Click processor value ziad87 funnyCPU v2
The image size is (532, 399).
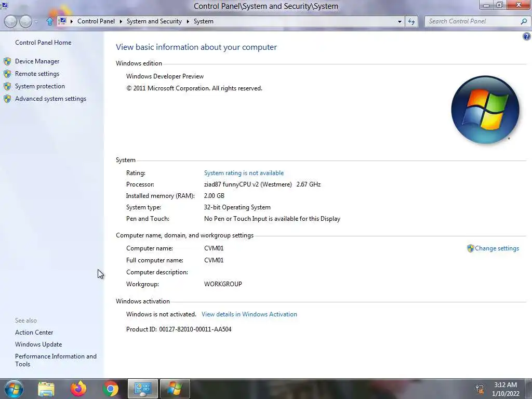tap(262, 184)
